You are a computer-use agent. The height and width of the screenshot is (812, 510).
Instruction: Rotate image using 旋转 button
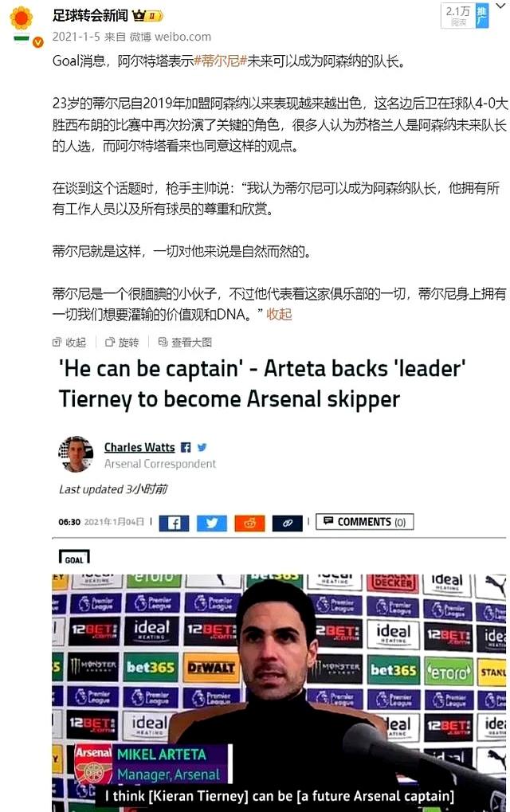click(x=122, y=343)
